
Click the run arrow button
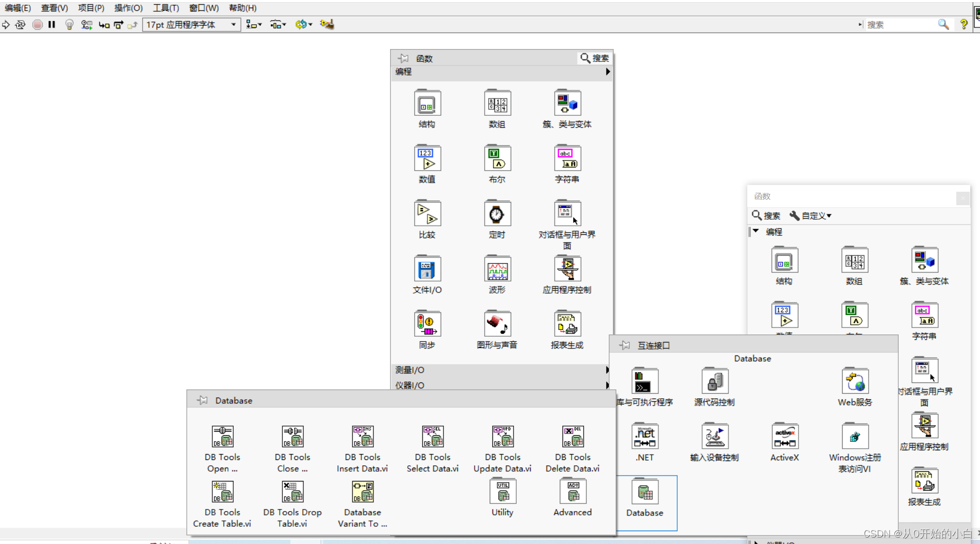pyautogui.click(x=6, y=24)
